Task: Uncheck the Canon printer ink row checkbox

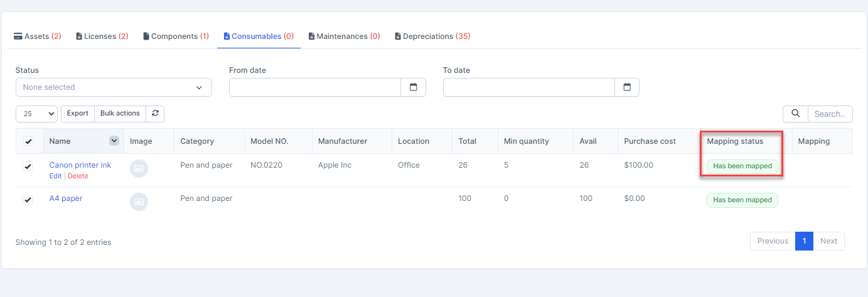Action: coord(28,166)
